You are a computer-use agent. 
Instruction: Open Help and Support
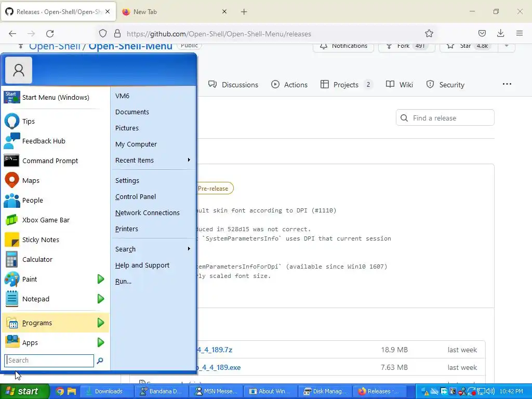point(153,265)
